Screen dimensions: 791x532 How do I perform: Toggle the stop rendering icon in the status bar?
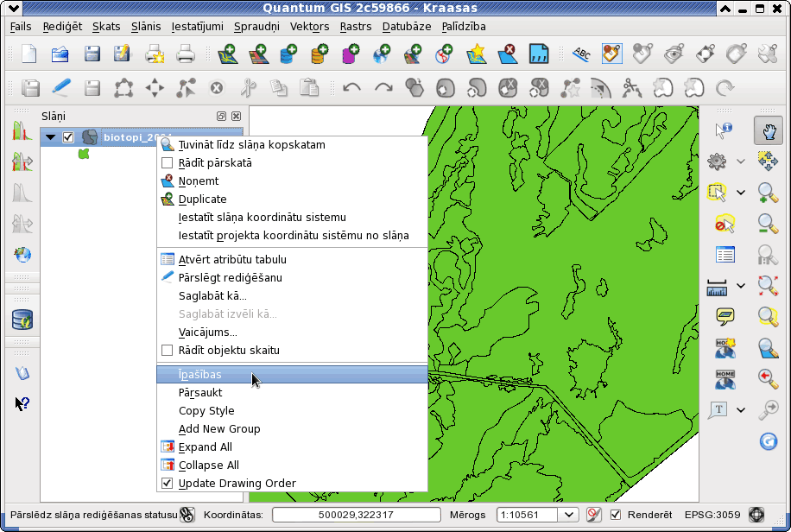[594, 515]
